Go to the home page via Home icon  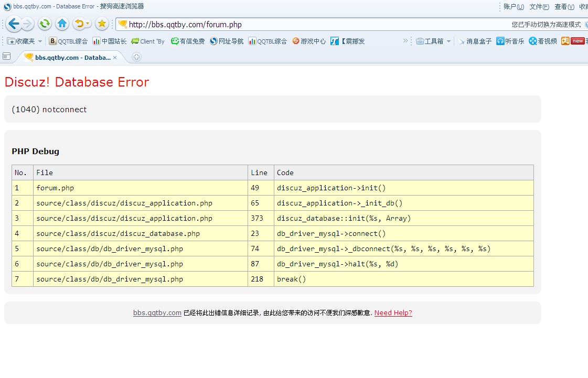(x=62, y=24)
